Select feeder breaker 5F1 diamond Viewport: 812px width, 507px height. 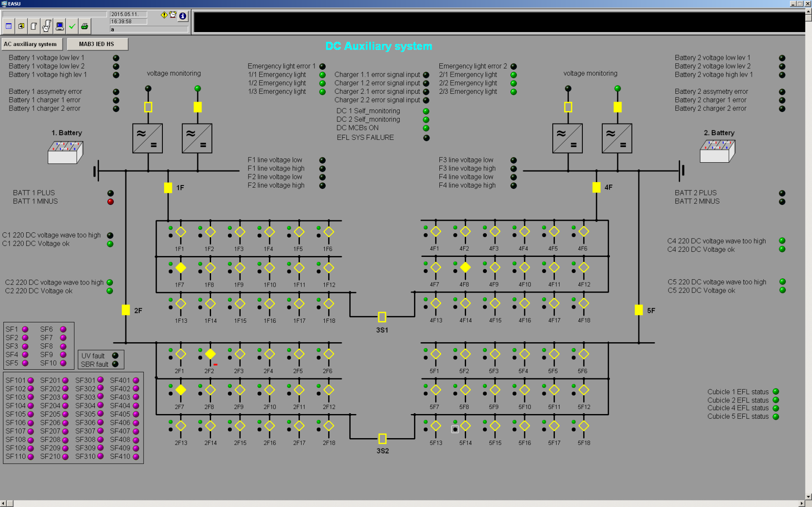(x=436, y=354)
